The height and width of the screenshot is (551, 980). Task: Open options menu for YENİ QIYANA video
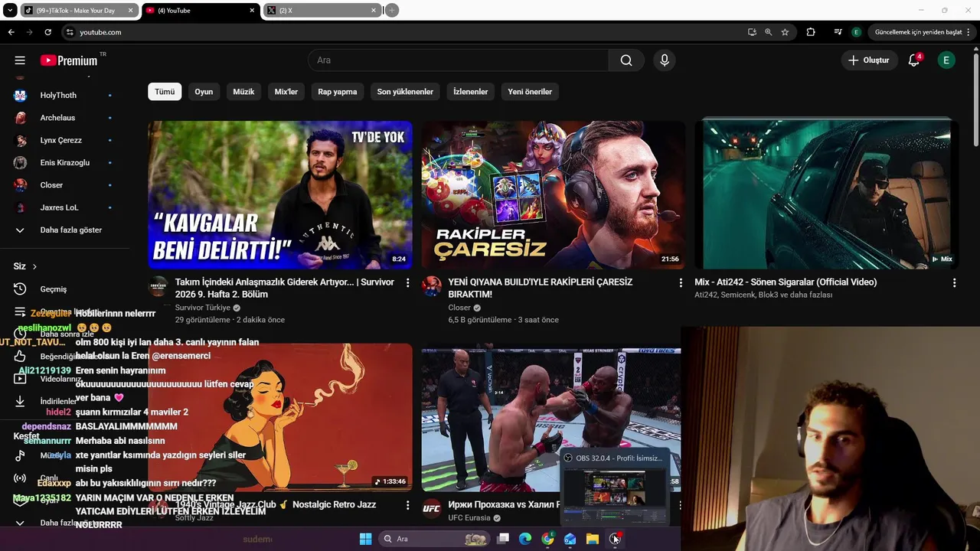point(681,283)
